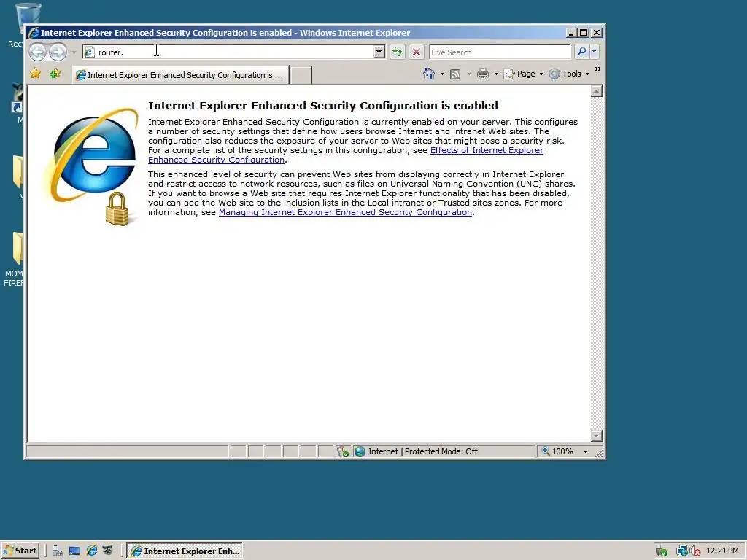Open Managing Internet Explorer Enhanced Security Configuration link

tap(345, 212)
